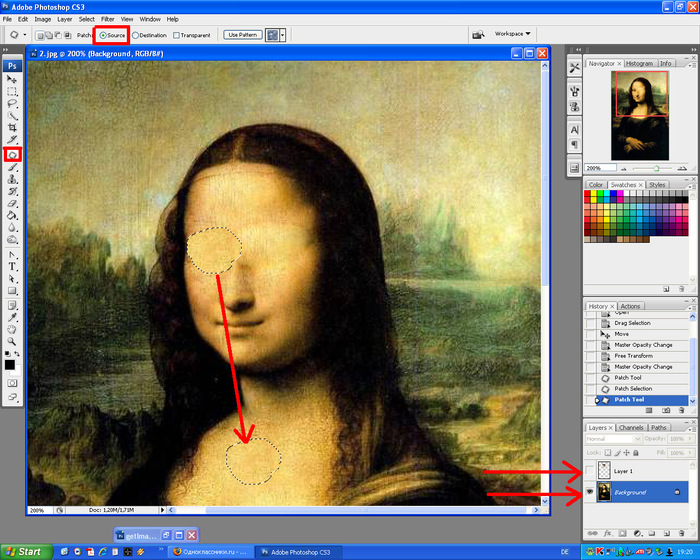Select the Lasso tool

(x=12, y=104)
